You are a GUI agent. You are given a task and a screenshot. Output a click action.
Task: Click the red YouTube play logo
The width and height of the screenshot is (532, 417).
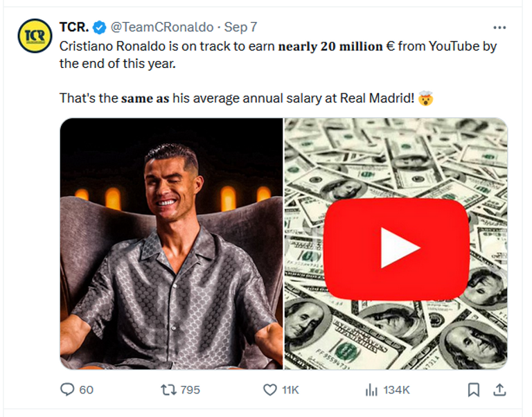[x=396, y=249]
